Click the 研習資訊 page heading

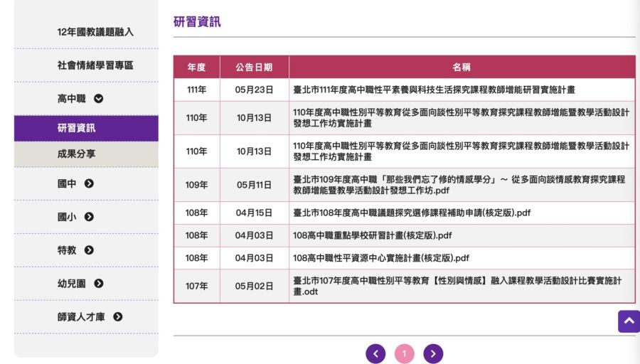tap(197, 21)
